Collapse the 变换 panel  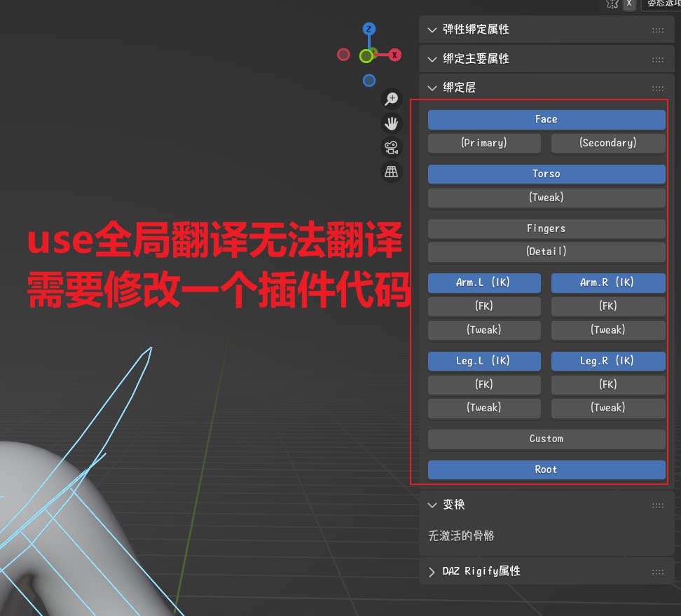(432, 505)
